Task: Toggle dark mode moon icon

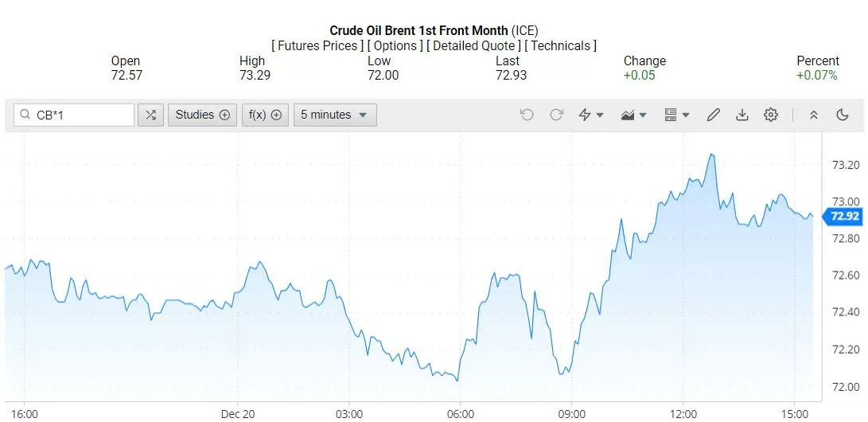Action: (x=842, y=115)
